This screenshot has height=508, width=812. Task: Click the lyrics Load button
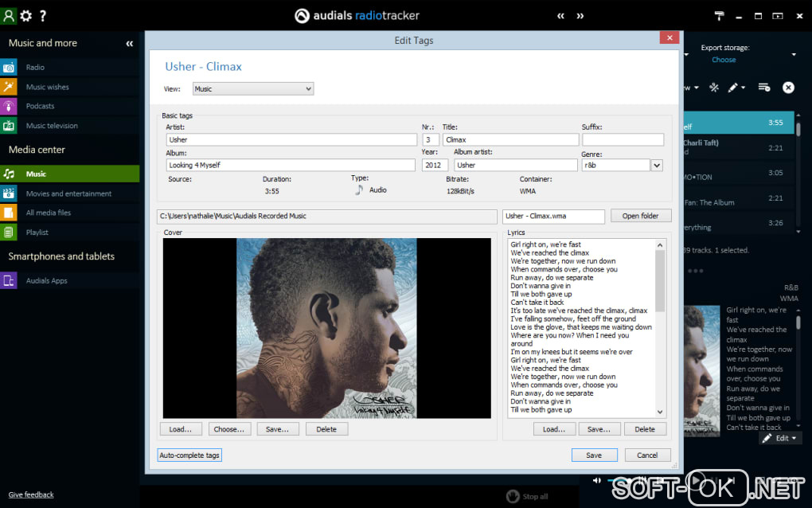tap(553, 429)
